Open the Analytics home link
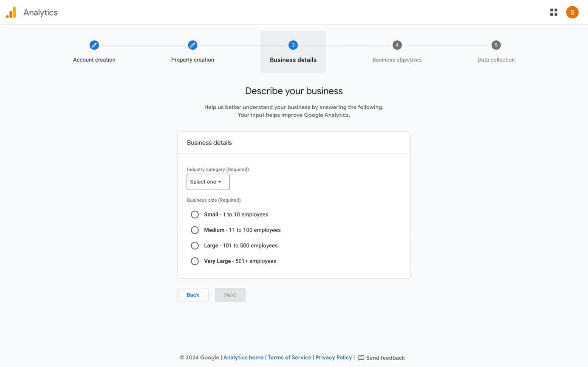The width and height of the screenshot is (588, 367). tap(243, 357)
